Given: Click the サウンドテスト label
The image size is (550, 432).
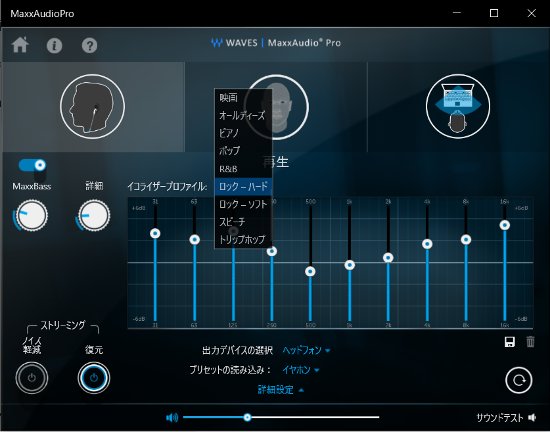Looking at the screenshot, I should (500, 418).
